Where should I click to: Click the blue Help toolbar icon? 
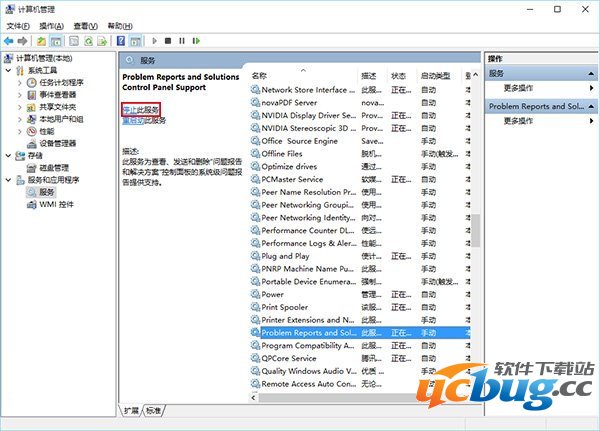point(121,41)
